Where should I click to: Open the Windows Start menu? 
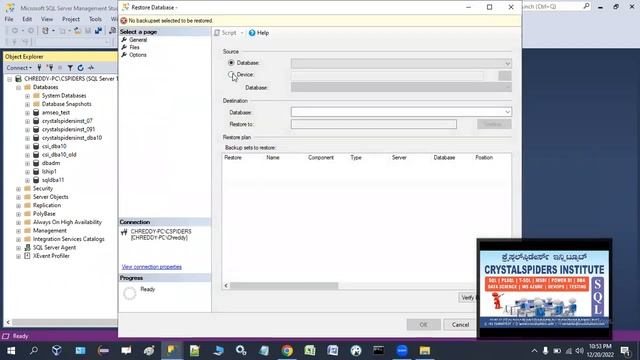pos(11,350)
